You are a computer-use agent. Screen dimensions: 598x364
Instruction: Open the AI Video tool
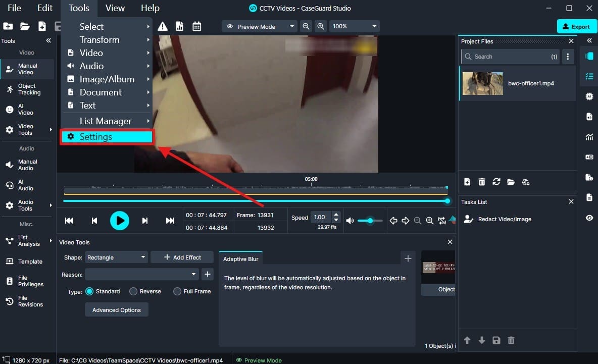(x=23, y=110)
